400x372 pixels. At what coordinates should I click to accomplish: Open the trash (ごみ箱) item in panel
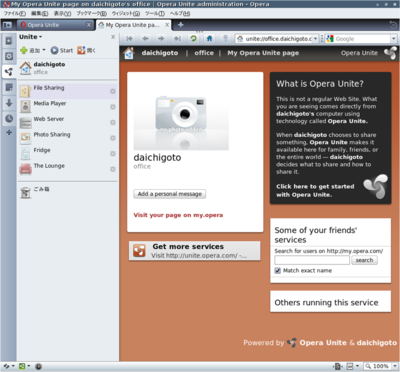68,192
